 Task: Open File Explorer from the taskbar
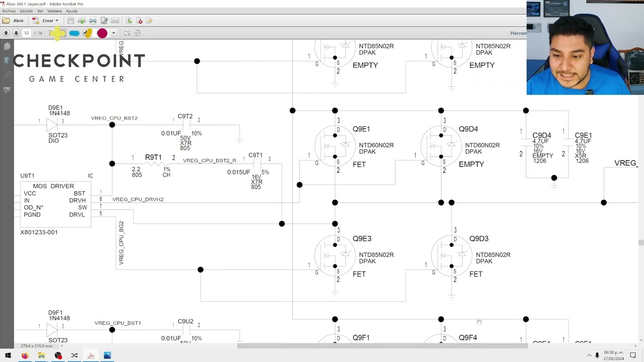(41, 355)
